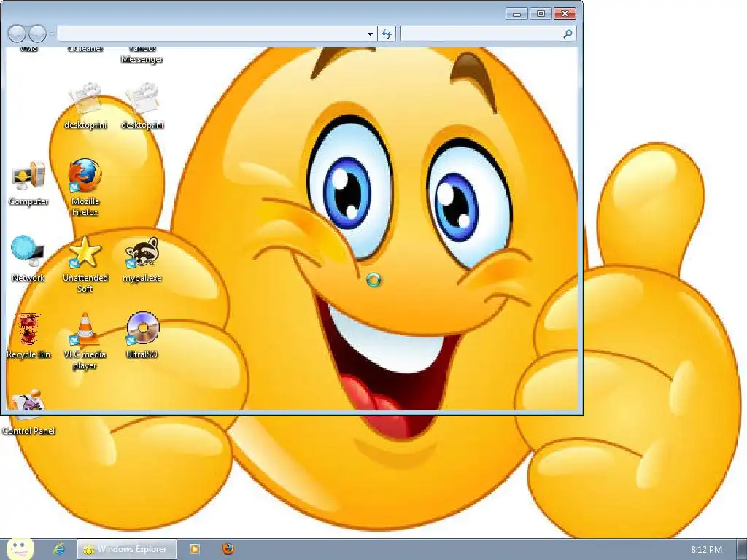Click the Unattended Soft star shortcut

85,264
